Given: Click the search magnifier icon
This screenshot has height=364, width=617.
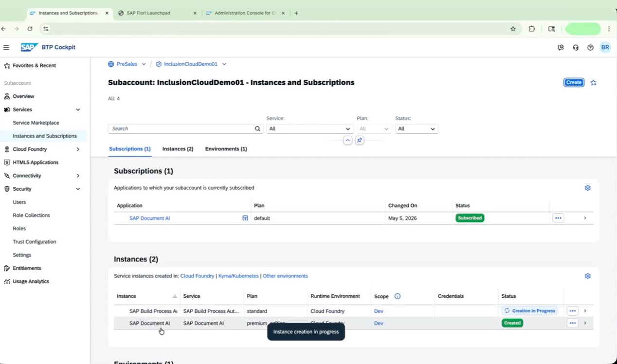Looking at the screenshot, I should 257,128.
